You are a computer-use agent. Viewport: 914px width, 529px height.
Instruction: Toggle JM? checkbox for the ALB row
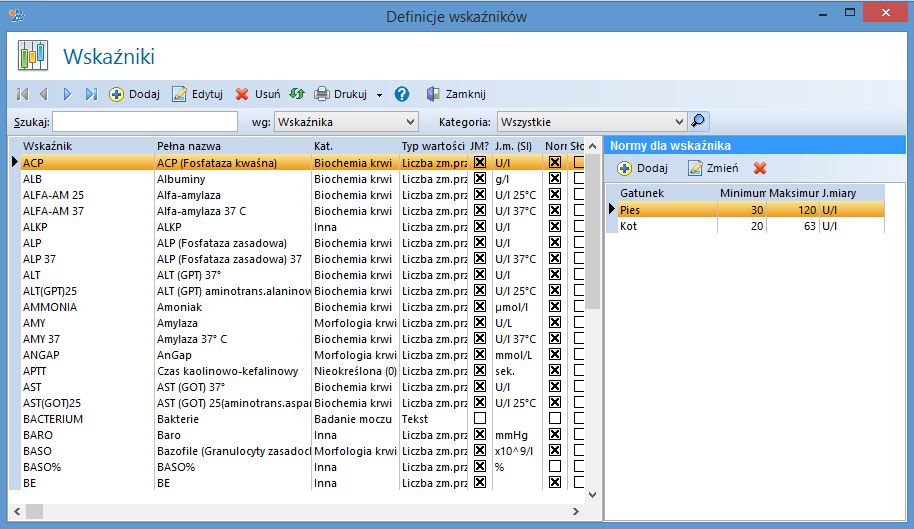click(x=480, y=178)
